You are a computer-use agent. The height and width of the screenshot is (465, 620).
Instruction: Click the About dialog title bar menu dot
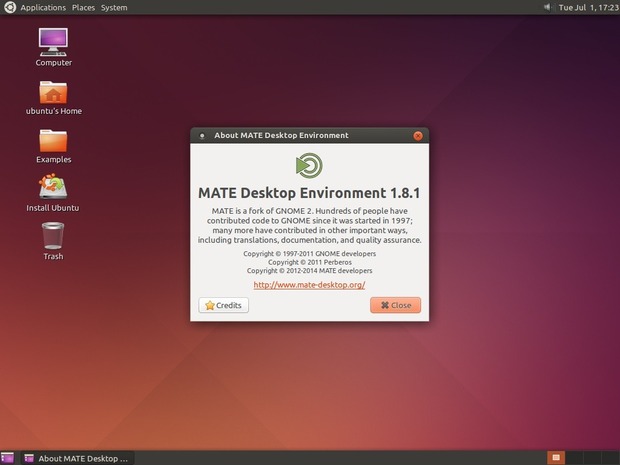(x=203, y=136)
